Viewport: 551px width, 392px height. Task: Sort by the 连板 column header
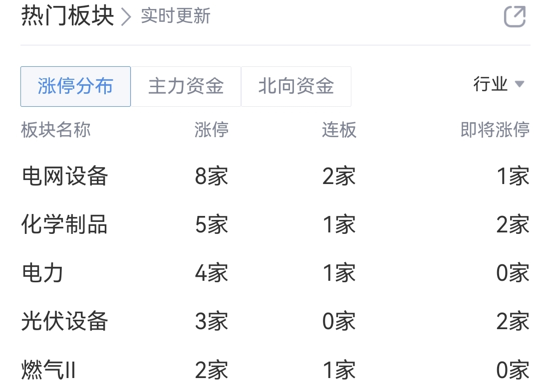pyautogui.click(x=339, y=130)
